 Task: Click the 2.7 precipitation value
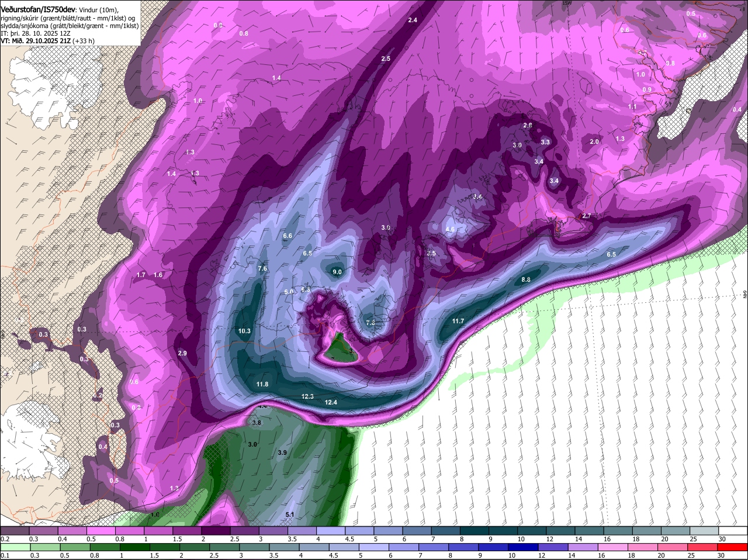(x=587, y=216)
